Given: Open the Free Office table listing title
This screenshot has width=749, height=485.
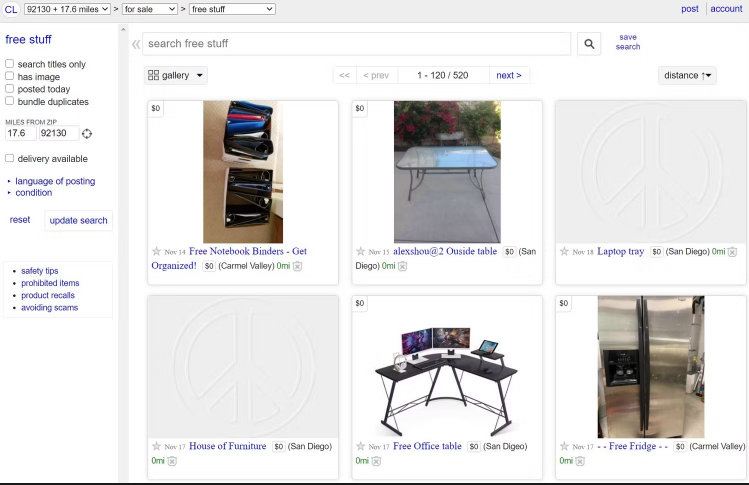Looking at the screenshot, I should point(427,446).
